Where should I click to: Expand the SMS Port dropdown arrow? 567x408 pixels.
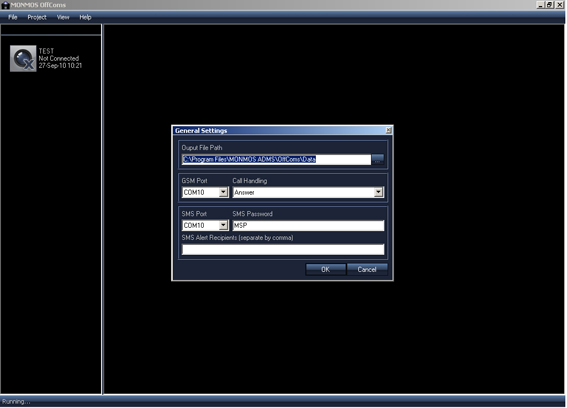223,225
